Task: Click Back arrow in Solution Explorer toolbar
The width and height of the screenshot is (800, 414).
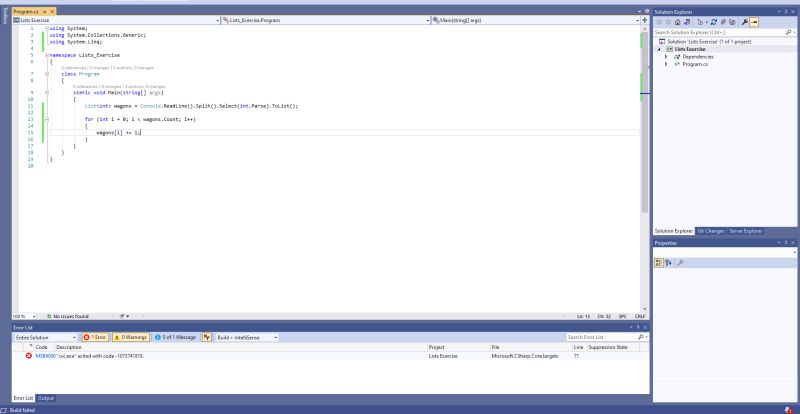Action: (x=659, y=22)
